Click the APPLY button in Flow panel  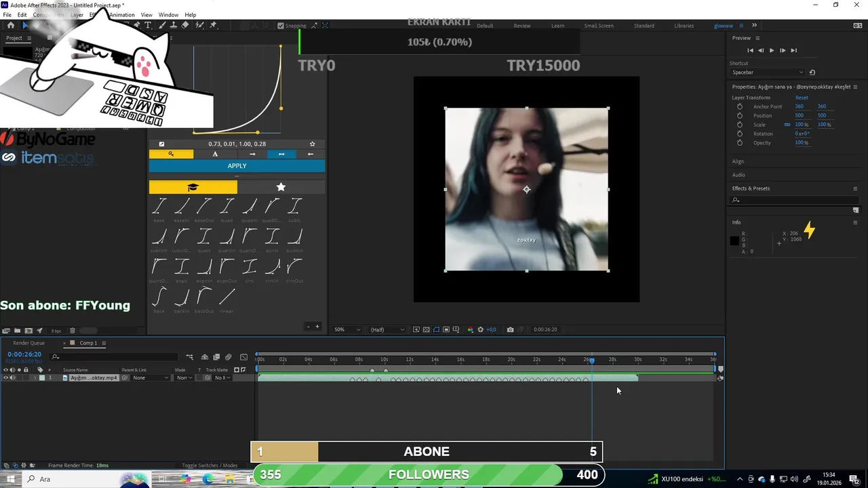point(237,166)
